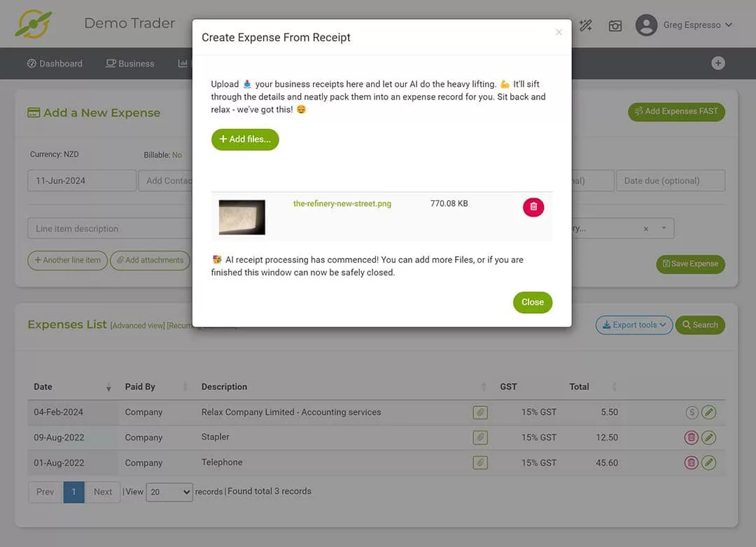Viewport: 756px width, 547px height.
Task: Click the Search button
Action: tap(700, 325)
